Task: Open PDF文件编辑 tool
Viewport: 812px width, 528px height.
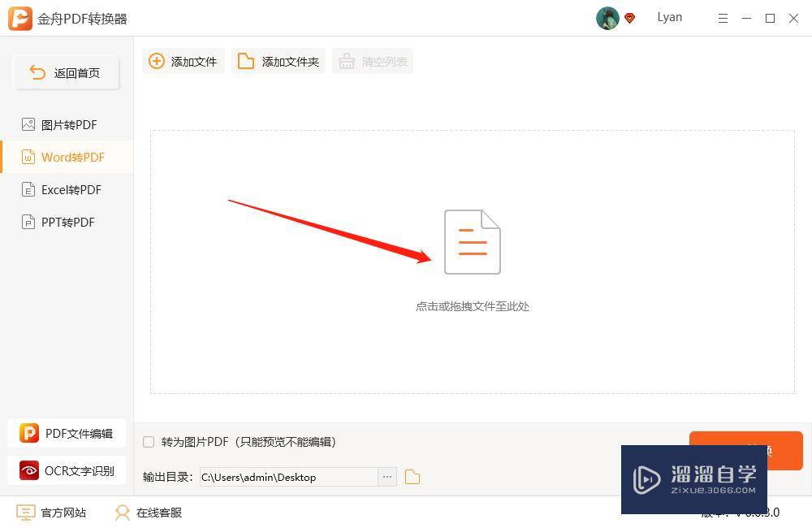Action: point(67,433)
